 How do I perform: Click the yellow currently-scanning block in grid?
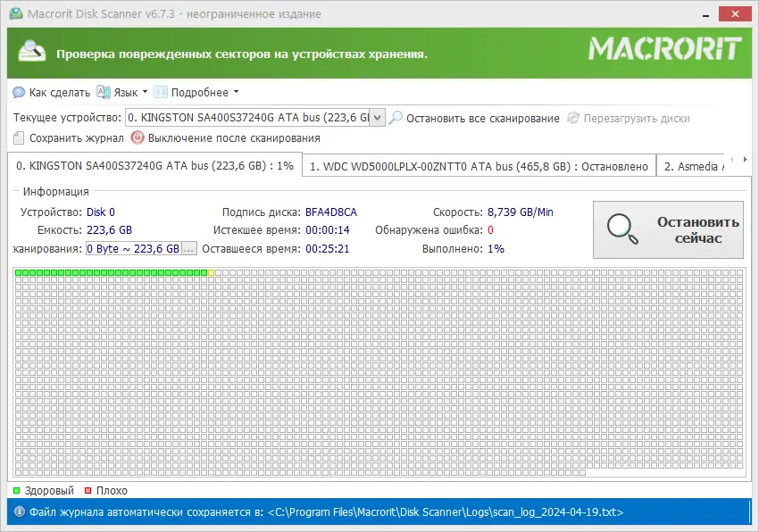click(211, 272)
